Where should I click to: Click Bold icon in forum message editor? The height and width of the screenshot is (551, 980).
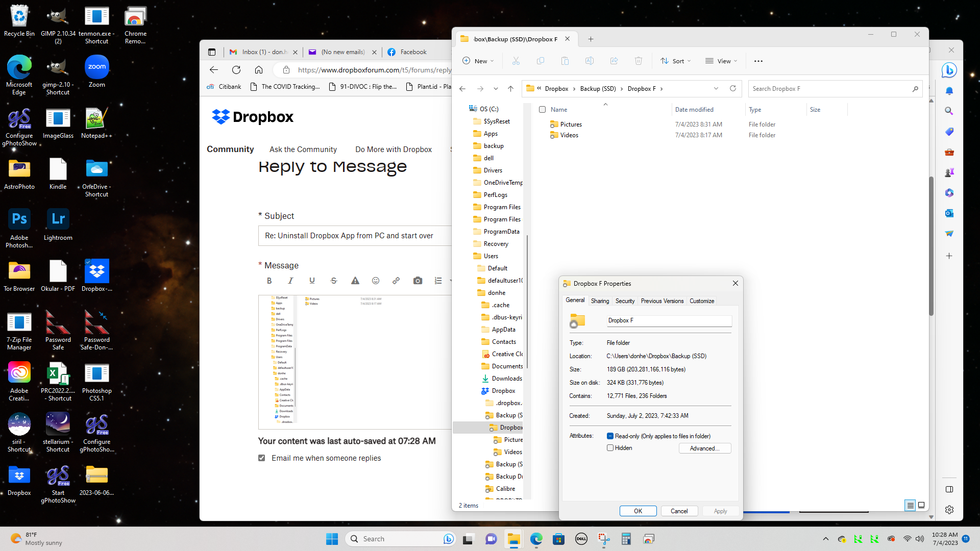pyautogui.click(x=269, y=281)
